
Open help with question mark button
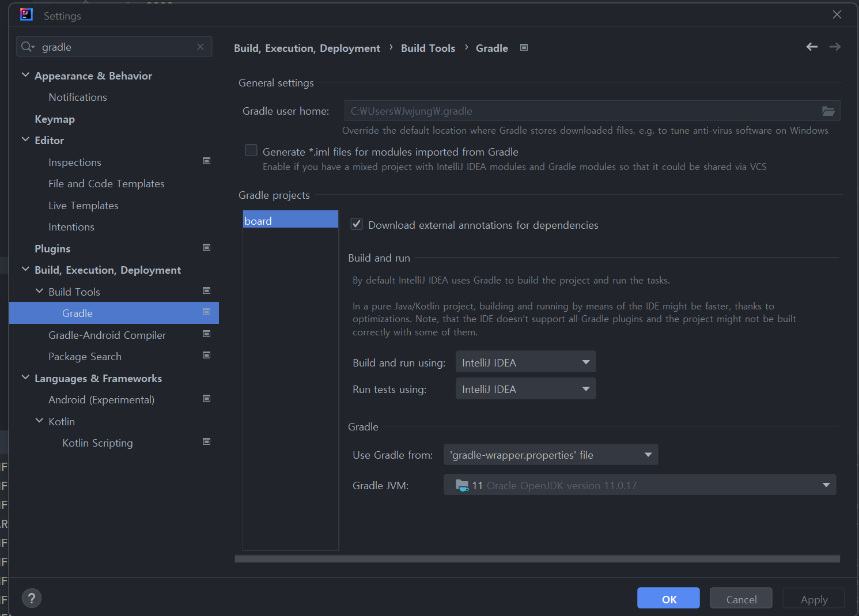(32, 598)
